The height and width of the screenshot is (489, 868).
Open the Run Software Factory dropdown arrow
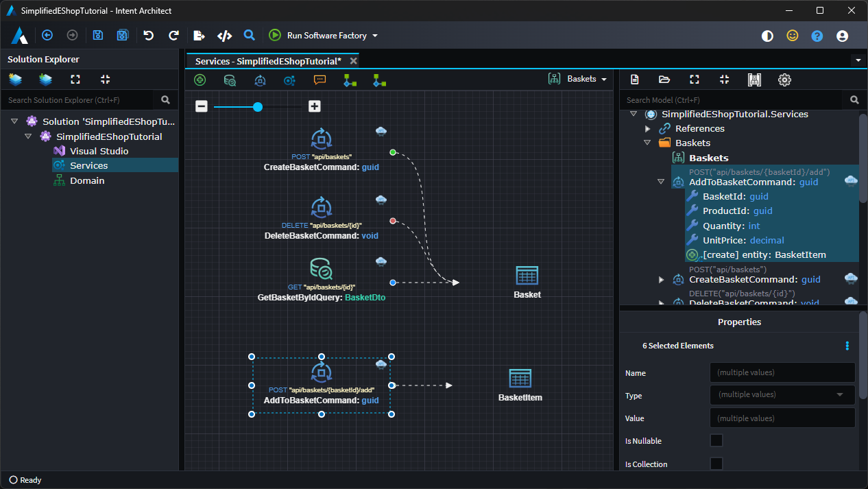[375, 36]
